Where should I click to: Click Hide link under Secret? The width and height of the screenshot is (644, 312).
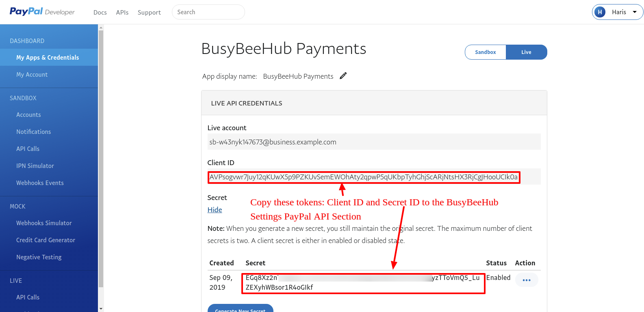click(x=215, y=210)
